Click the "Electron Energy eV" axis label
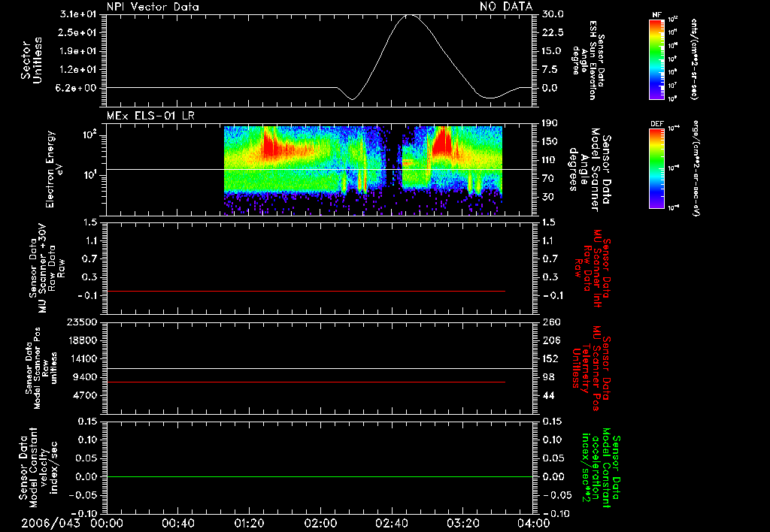Viewport: 770px width, 532px height. click(53, 169)
